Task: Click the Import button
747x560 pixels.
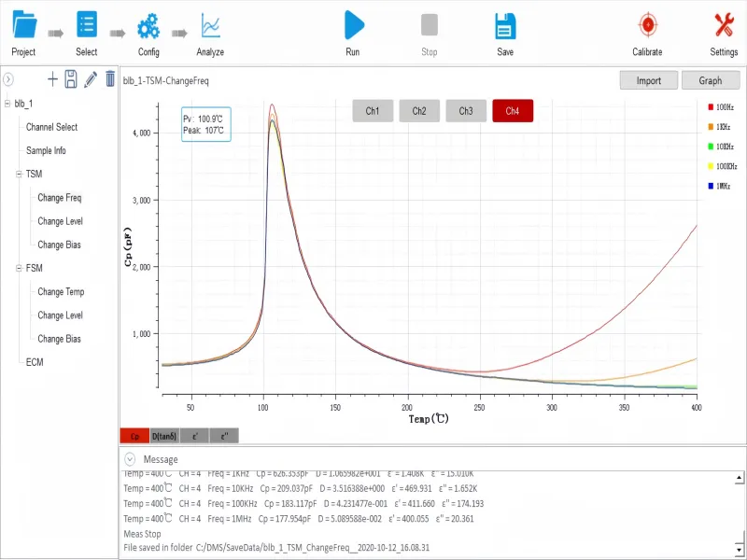Action: click(x=649, y=80)
